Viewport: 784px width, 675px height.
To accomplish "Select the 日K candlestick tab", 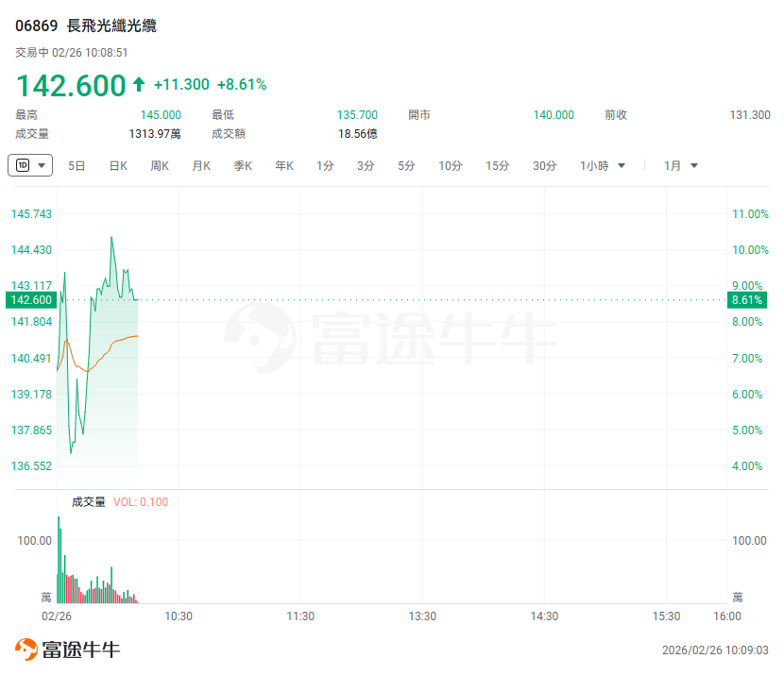I will click(x=118, y=166).
